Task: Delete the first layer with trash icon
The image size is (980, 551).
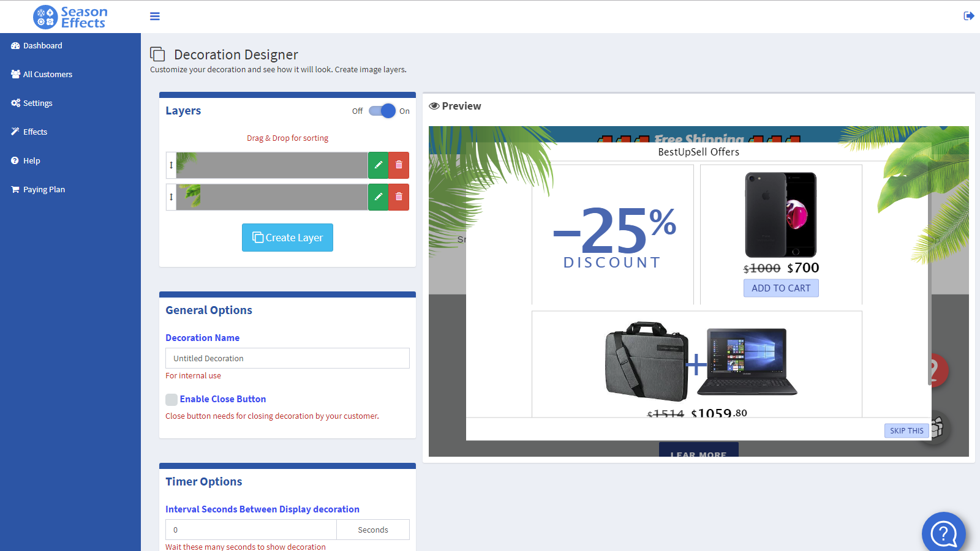Action: pyautogui.click(x=399, y=165)
